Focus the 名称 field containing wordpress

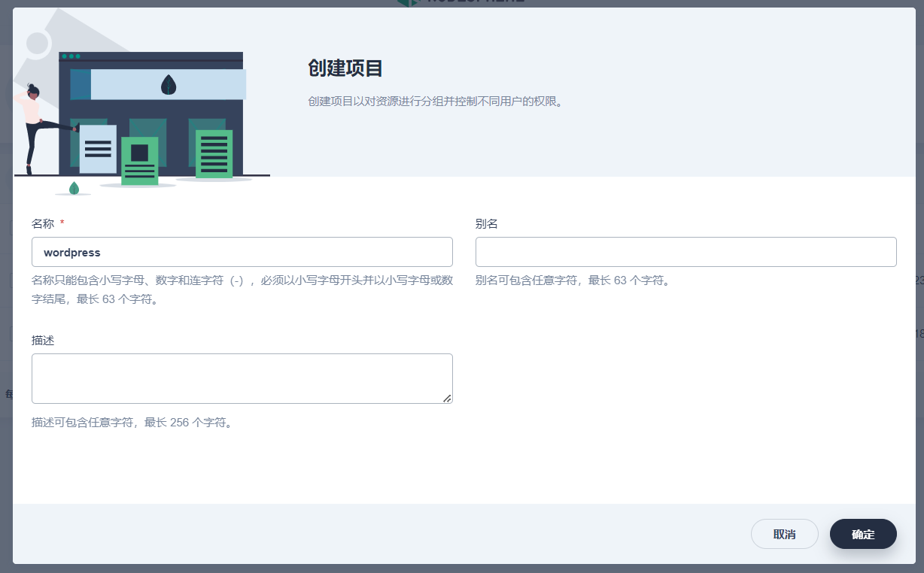click(x=242, y=252)
